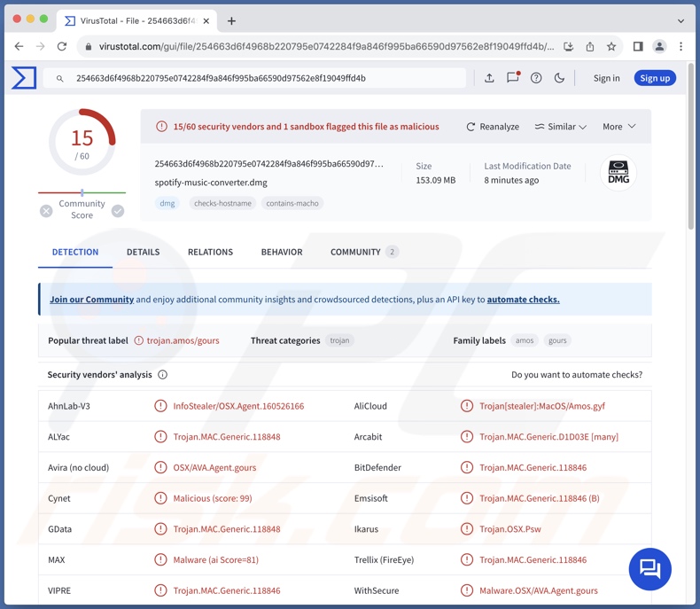Click the Reanalyze button
Image resolution: width=700 pixels, height=609 pixels.
493,127
